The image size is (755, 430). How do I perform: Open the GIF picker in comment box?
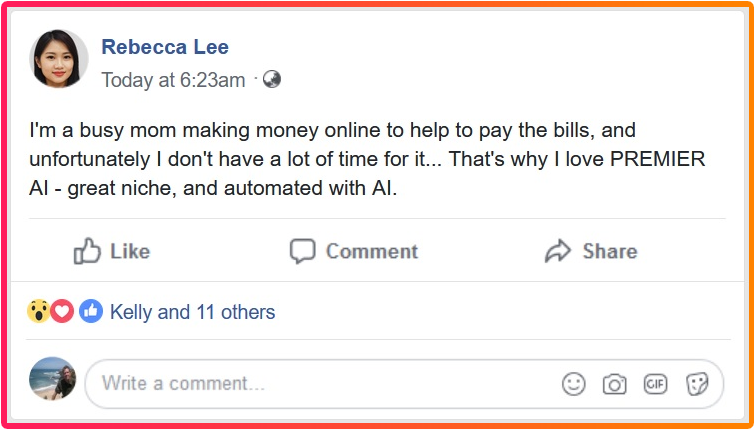(655, 384)
